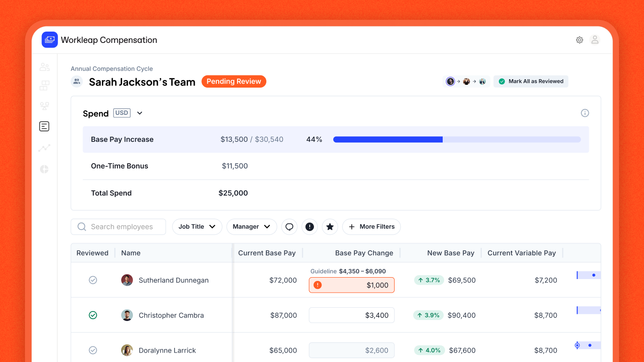
Task: Click the pay range bar in Sutherland's row
Action: (589, 275)
